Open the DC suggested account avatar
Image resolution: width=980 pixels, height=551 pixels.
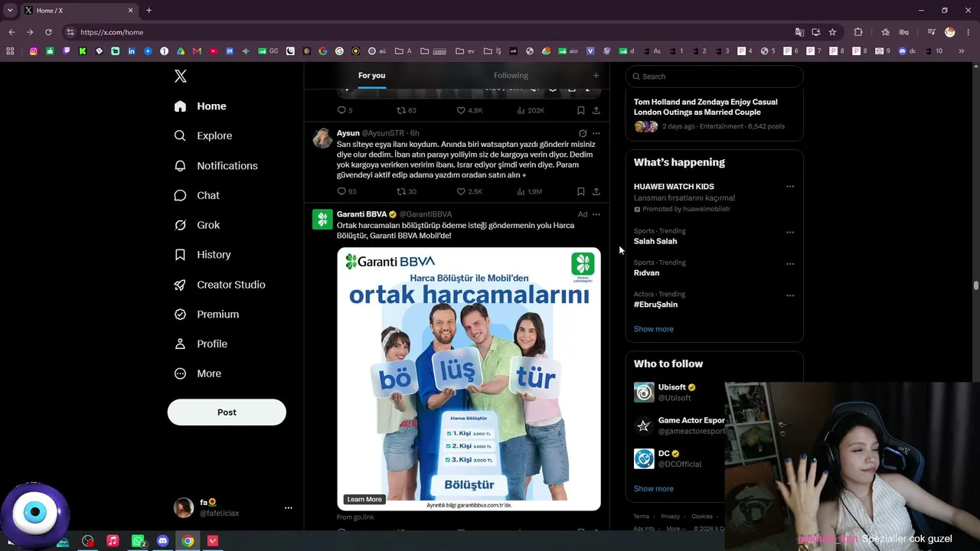tap(644, 458)
